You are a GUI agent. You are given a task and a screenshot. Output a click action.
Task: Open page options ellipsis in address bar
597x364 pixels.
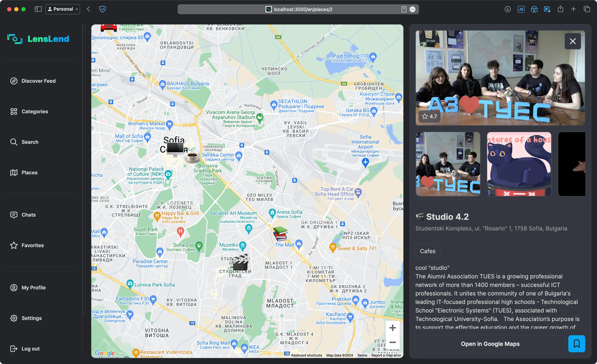coord(412,9)
